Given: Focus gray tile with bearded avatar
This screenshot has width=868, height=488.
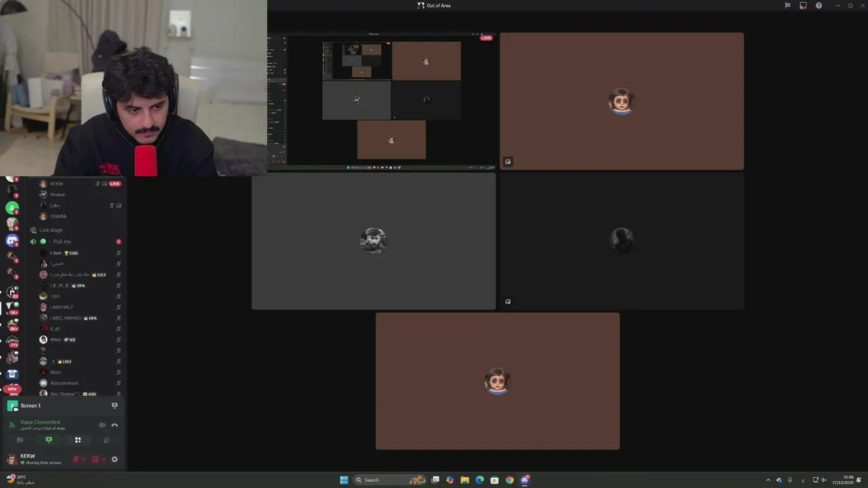Looking at the screenshot, I should coord(374,241).
